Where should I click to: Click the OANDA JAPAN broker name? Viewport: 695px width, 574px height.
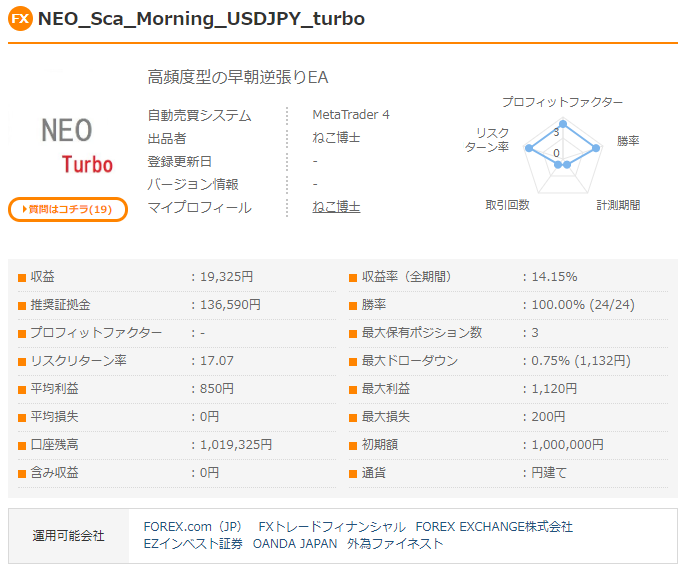294,544
